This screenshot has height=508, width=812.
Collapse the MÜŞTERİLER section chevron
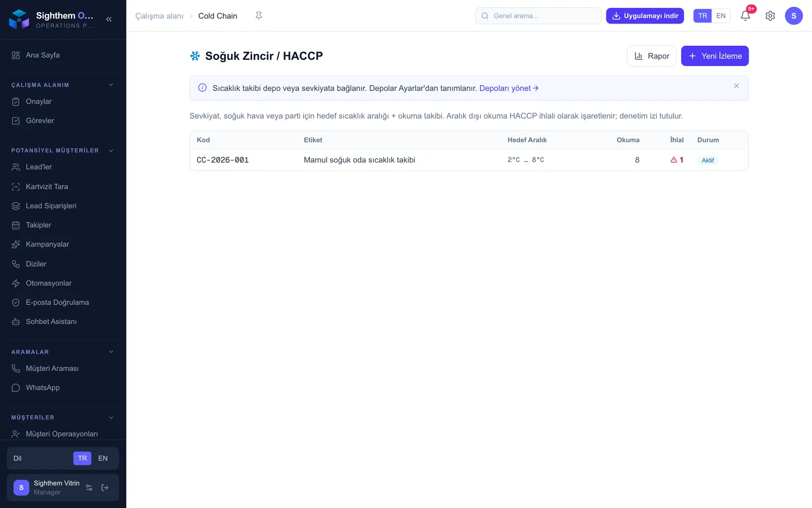(x=111, y=418)
